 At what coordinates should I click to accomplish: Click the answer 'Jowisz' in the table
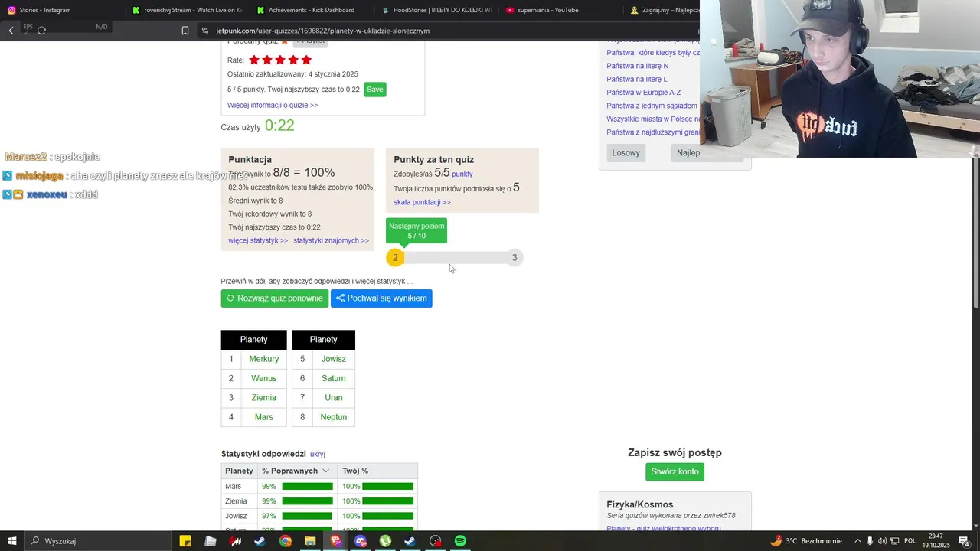334,359
